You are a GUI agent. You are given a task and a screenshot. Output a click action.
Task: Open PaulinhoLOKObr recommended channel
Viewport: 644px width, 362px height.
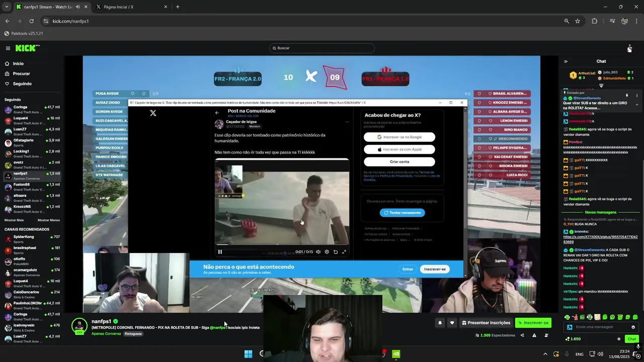tap(32, 305)
